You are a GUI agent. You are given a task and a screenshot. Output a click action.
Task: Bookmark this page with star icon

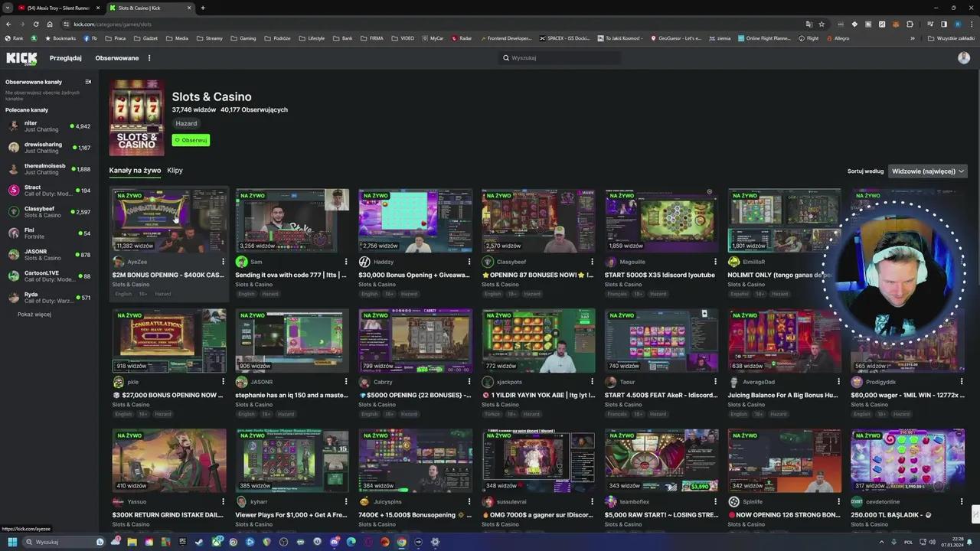coord(822,24)
